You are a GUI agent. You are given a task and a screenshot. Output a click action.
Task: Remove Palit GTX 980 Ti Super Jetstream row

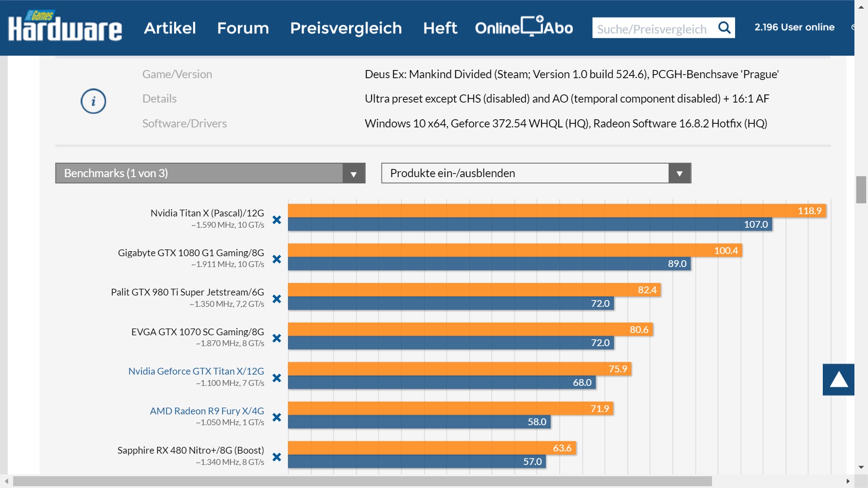277,299
